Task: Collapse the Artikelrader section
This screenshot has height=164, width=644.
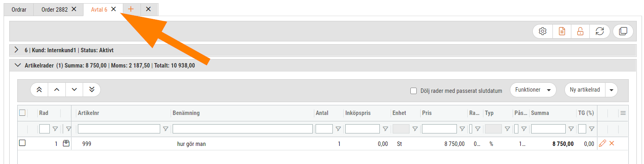Action: 17,65
